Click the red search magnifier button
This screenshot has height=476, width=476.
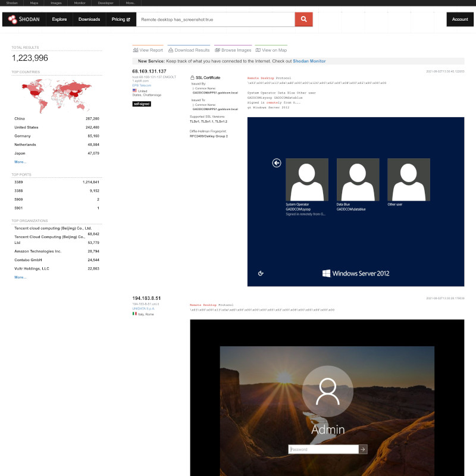point(303,19)
